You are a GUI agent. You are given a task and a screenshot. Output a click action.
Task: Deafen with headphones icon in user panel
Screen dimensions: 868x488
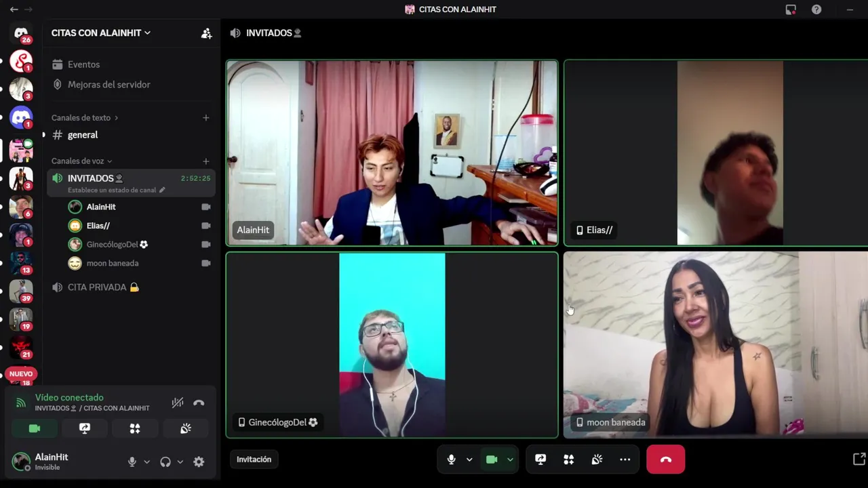165,462
